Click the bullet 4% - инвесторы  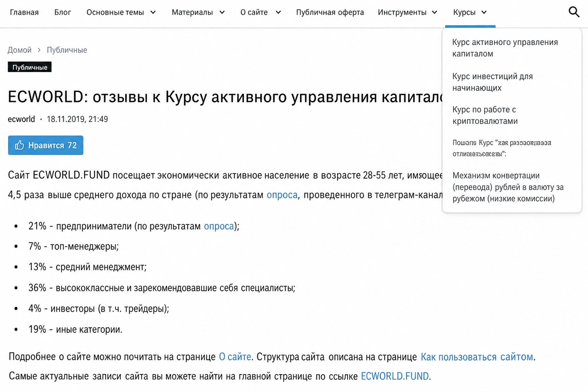point(99,309)
